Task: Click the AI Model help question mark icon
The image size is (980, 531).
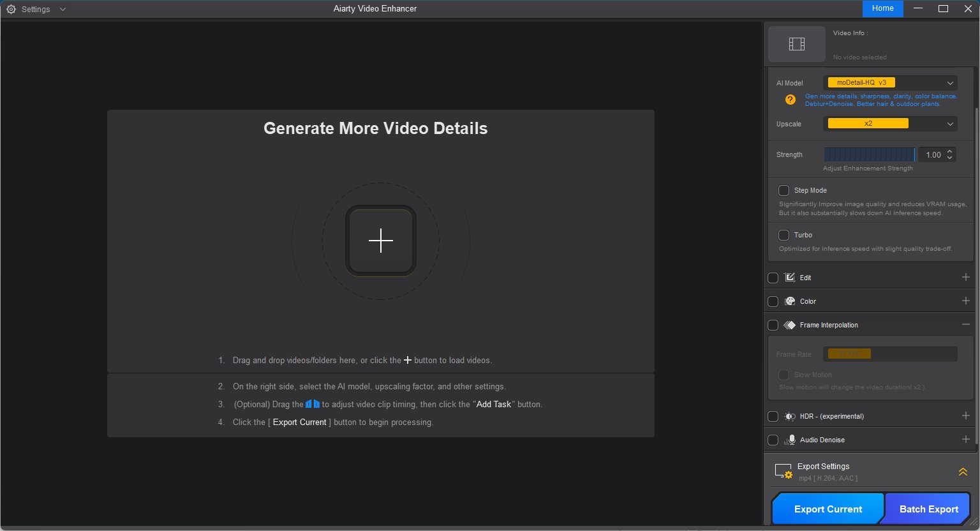Action: tap(790, 100)
